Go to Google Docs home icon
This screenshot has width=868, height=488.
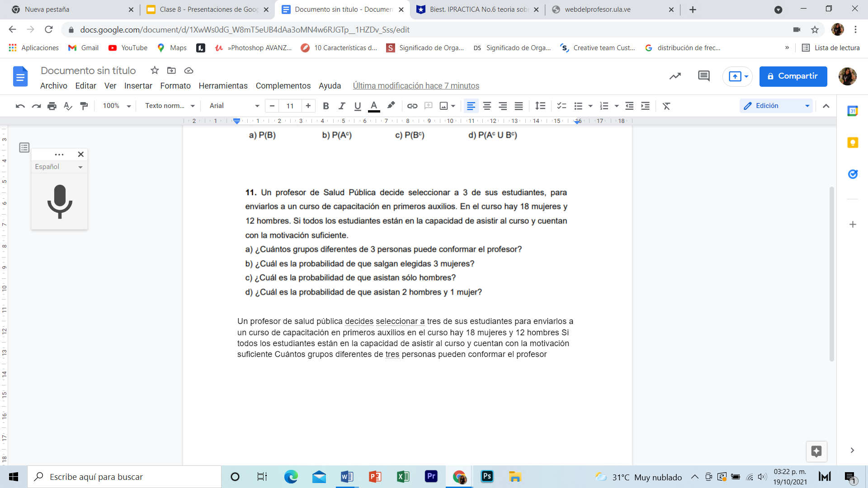point(20,76)
